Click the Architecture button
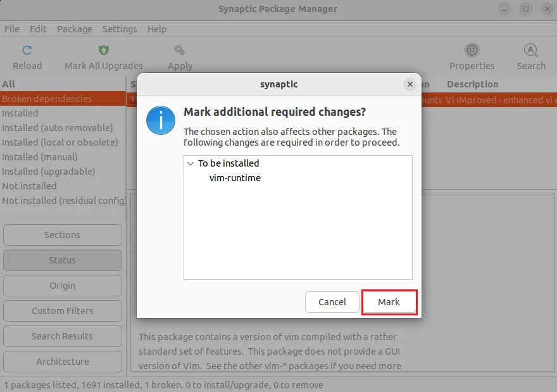557x392 pixels. [x=63, y=362]
